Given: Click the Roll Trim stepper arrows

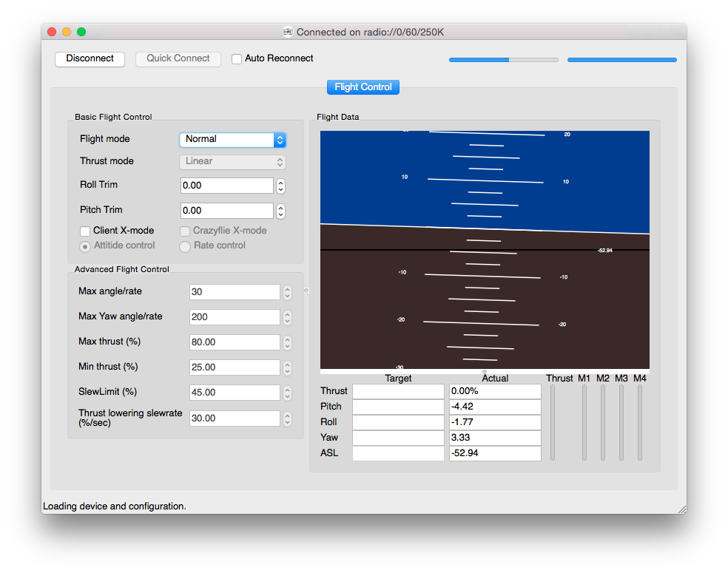Looking at the screenshot, I should click(280, 186).
